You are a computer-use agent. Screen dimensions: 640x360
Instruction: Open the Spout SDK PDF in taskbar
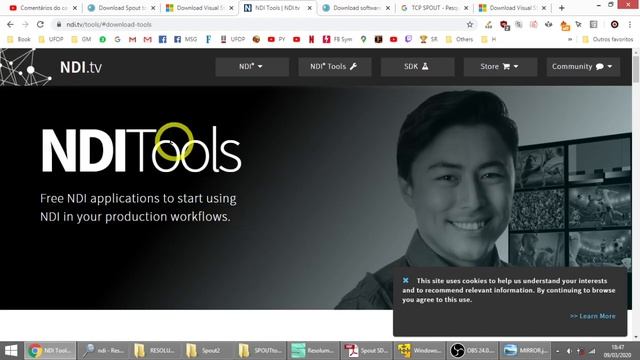[x=365, y=350]
